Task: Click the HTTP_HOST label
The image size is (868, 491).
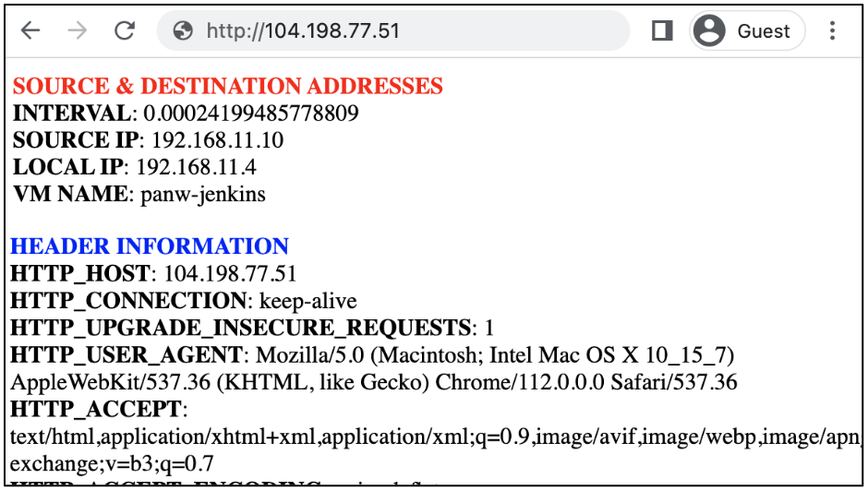Action: 80,274
